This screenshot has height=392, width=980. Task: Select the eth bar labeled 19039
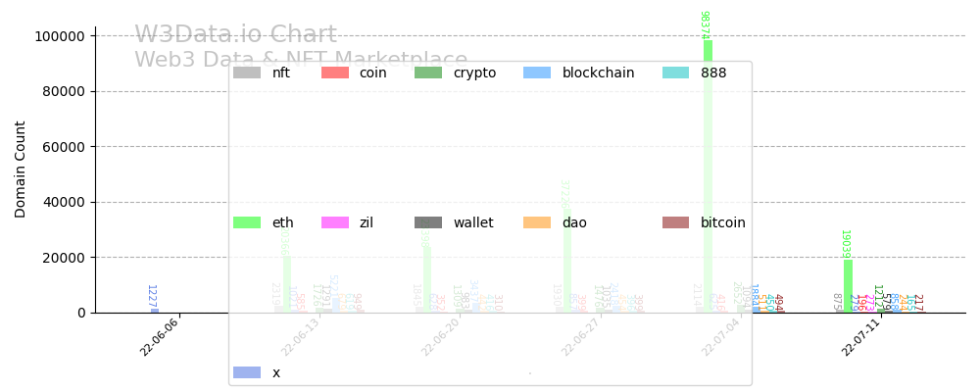point(848,286)
